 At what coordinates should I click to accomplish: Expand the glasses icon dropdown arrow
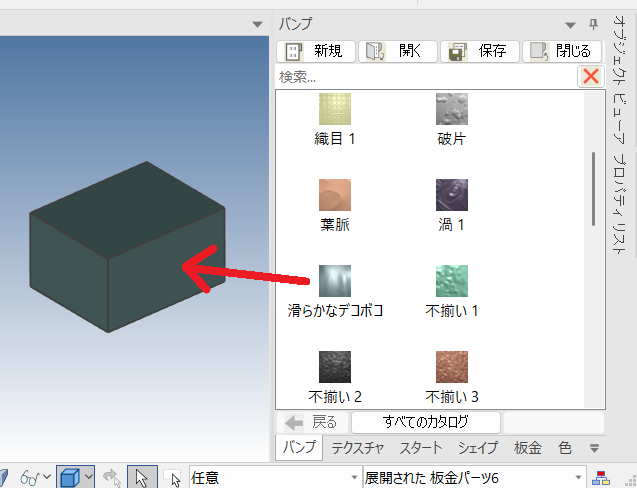(x=47, y=477)
